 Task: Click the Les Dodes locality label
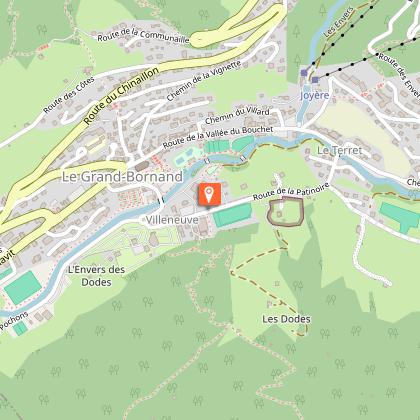(286, 319)
